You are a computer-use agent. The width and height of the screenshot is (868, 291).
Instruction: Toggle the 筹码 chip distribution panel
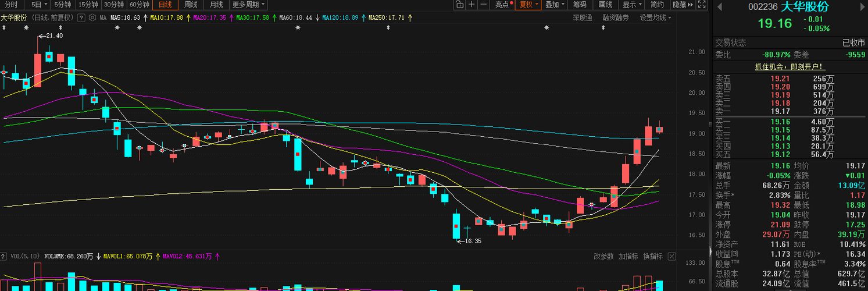(x=580, y=5)
